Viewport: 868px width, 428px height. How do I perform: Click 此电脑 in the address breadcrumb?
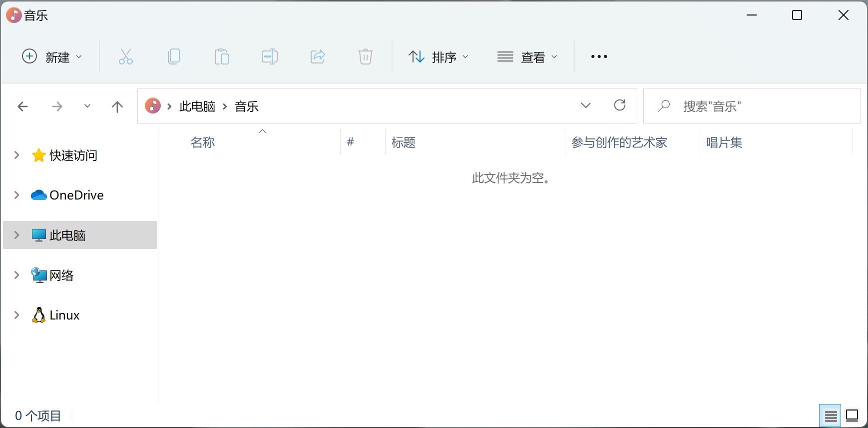point(197,106)
